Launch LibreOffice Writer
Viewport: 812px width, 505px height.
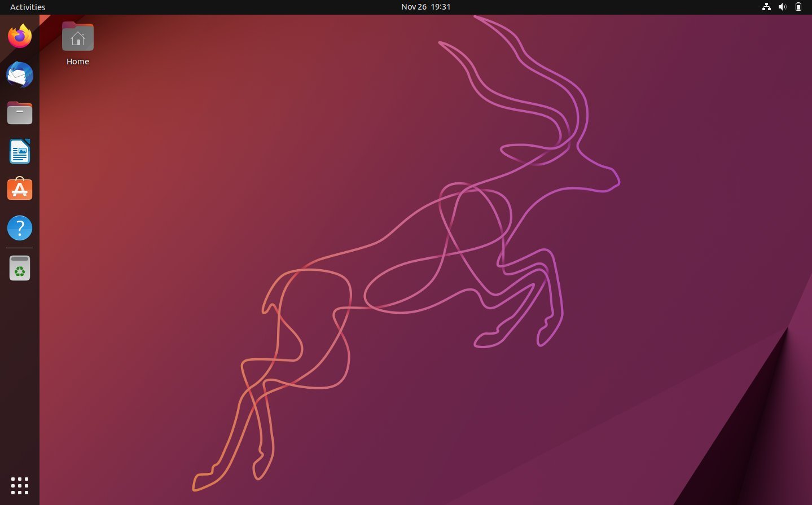20,151
